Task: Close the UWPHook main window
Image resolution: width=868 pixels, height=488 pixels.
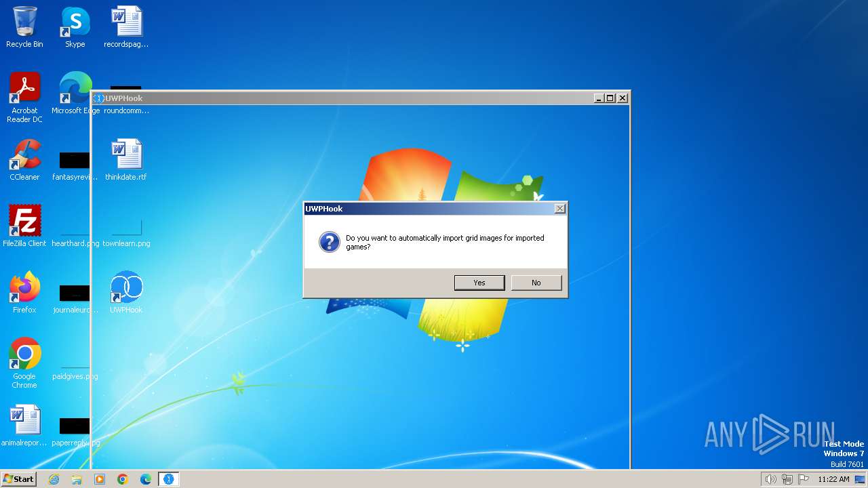Action: (623, 98)
